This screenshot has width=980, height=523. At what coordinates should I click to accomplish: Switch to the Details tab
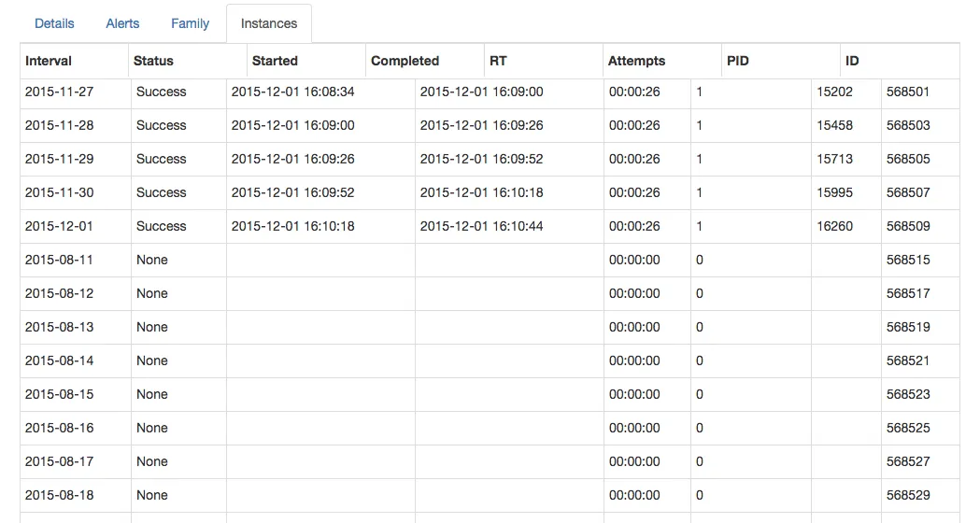(54, 23)
